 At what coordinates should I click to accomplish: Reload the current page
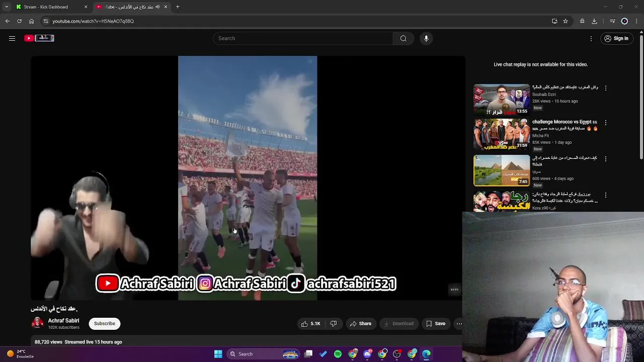pos(19,21)
